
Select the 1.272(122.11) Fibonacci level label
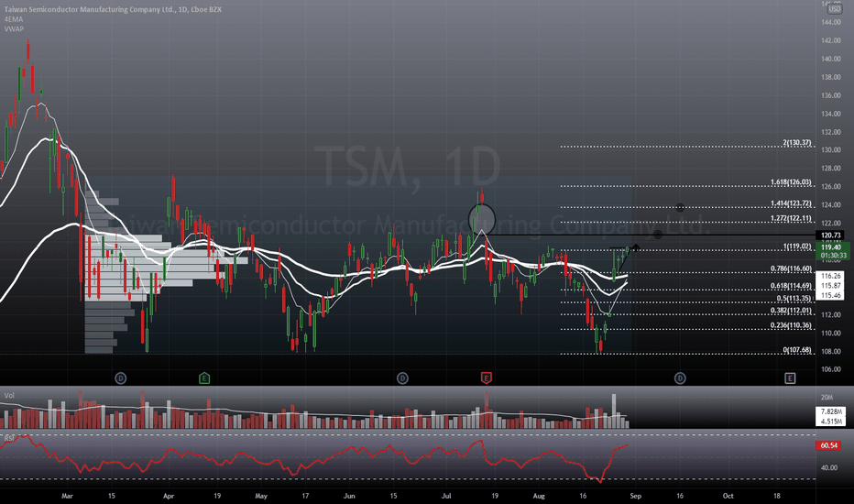[791, 218]
